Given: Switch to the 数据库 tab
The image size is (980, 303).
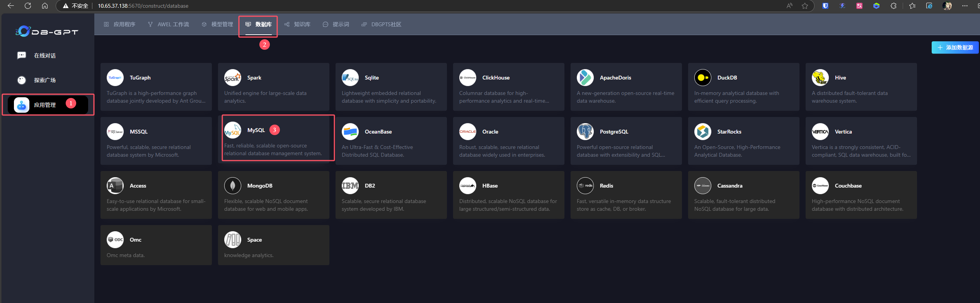Looking at the screenshot, I should coord(259,24).
